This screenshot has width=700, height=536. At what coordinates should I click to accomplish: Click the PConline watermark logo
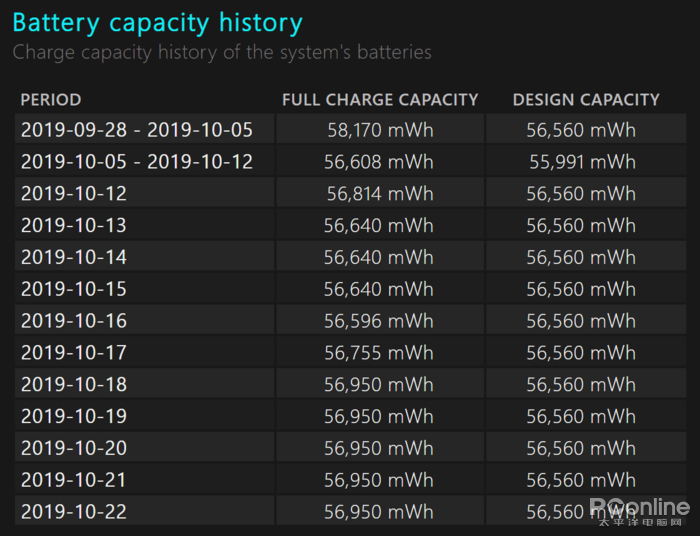(640, 507)
